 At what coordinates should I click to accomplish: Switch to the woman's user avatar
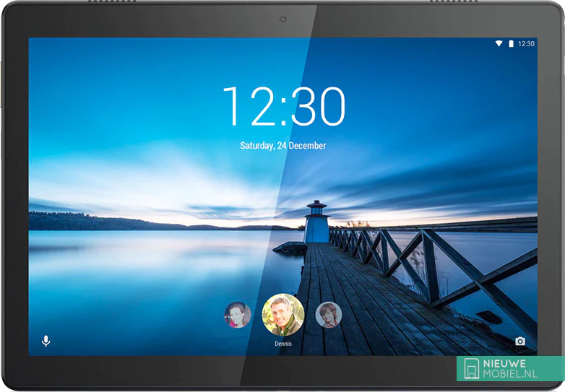[x=238, y=315]
